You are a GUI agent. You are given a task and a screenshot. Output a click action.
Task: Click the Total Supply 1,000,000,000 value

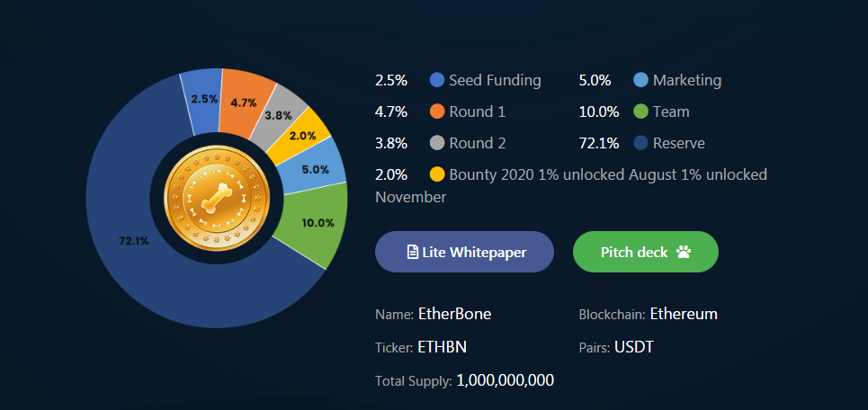pos(505,380)
